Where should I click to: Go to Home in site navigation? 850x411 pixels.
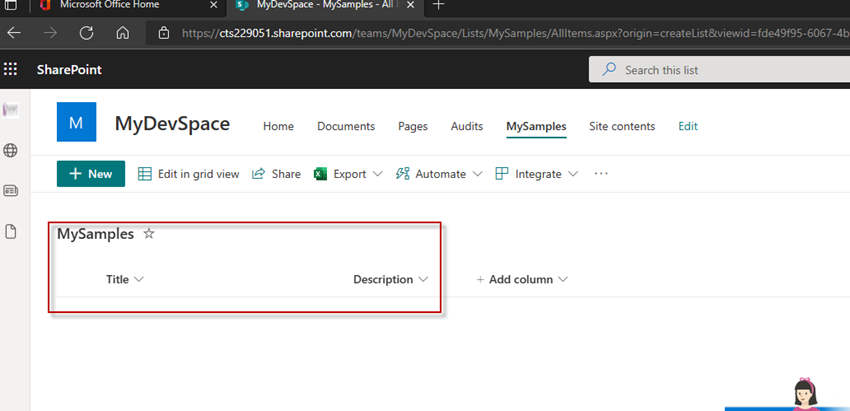[279, 126]
